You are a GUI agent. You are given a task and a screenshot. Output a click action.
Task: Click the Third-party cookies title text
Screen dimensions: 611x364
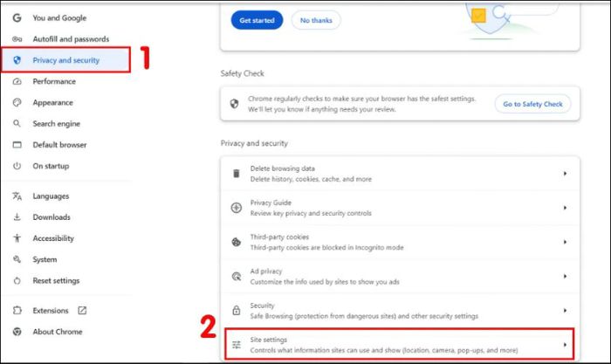pos(279,237)
